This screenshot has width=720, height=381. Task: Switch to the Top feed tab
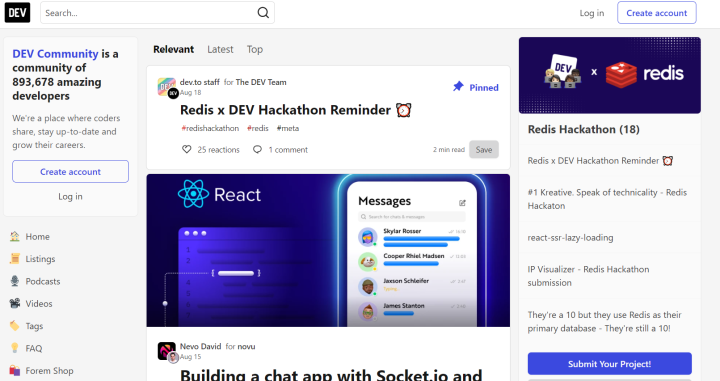coord(255,49)
